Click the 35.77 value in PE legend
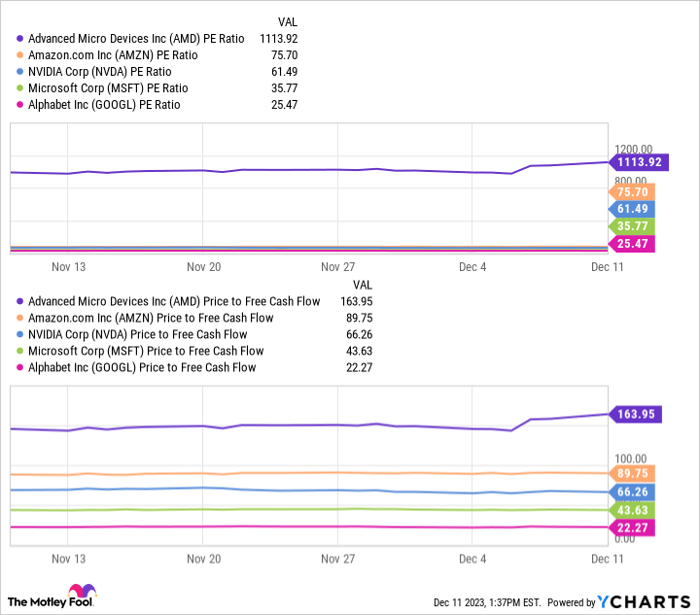This screenshot has height=615, width=700. (284, 88)
